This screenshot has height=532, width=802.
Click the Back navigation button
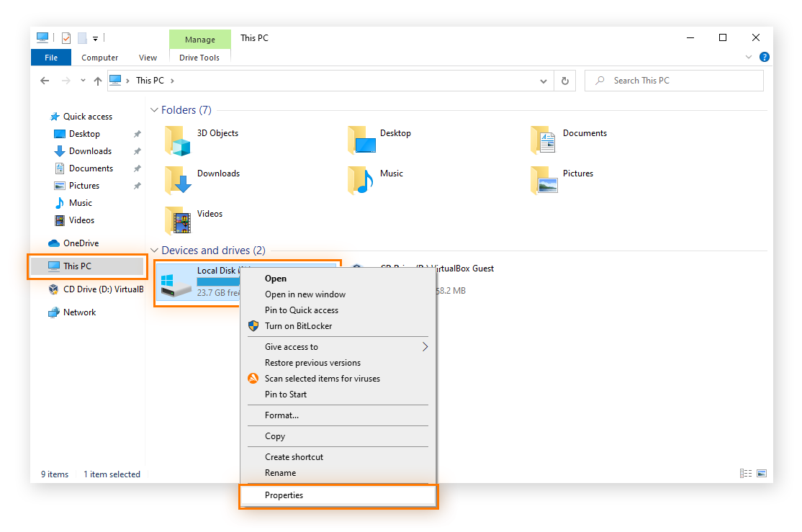pos(45,81)
